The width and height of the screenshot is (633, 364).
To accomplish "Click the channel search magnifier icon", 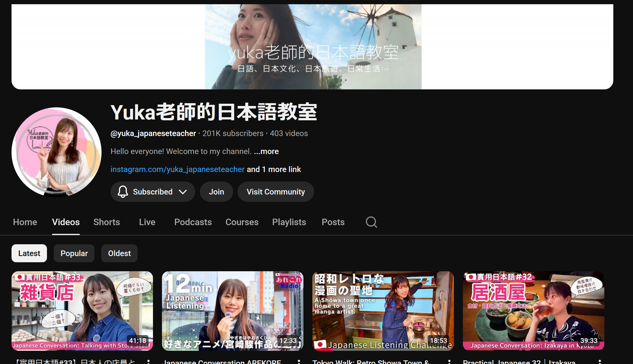I will pos(371,222).
